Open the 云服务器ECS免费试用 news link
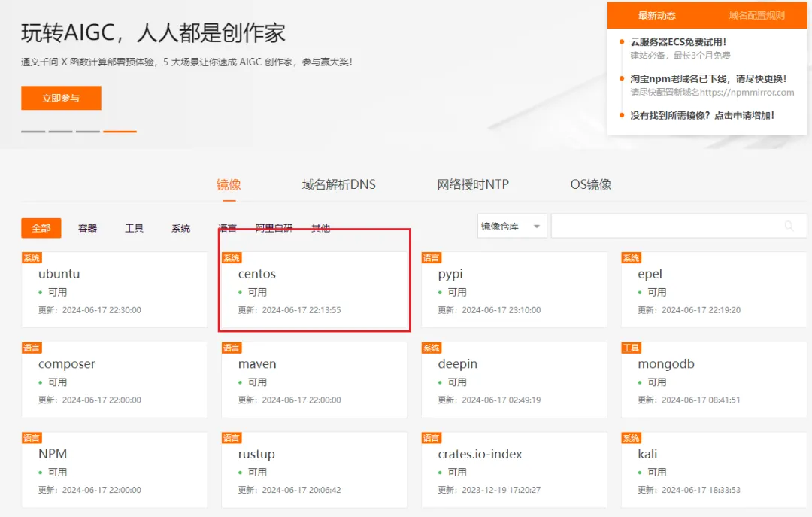This screenshot has height=517, width=812. point(678,42)
